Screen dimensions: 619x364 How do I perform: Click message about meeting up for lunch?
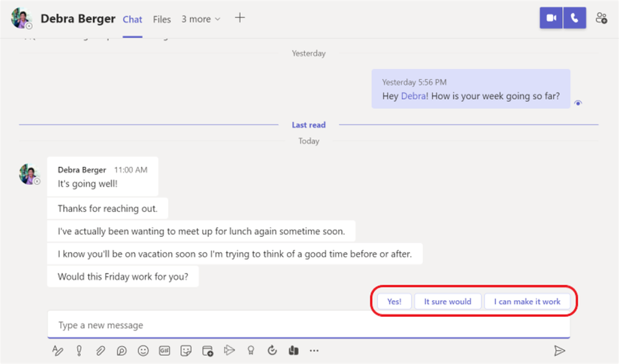pyautogui.click(x=202, y=231)
